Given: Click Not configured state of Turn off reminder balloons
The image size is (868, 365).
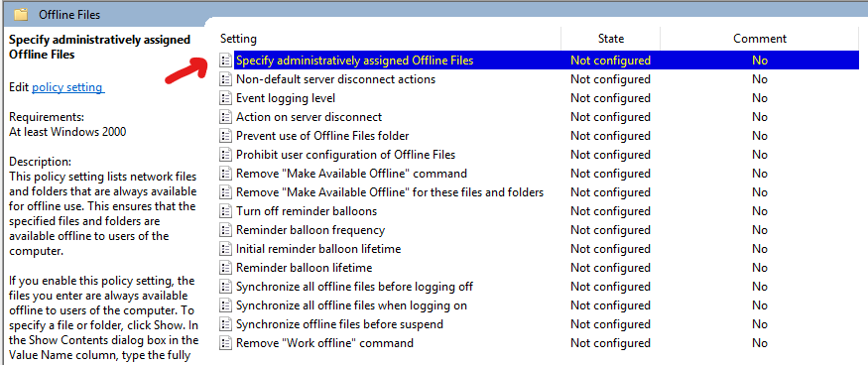Looking at the screenshot, I should pos(611,211).
